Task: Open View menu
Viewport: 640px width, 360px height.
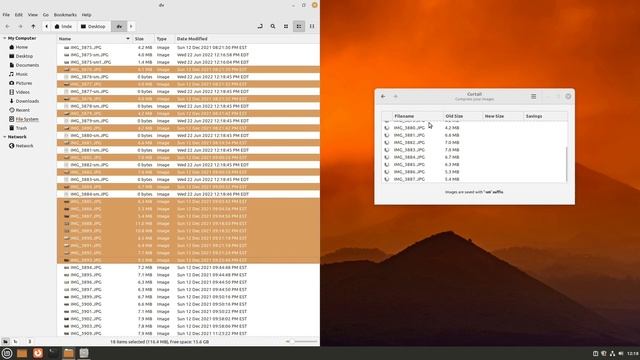Action: 33,15
